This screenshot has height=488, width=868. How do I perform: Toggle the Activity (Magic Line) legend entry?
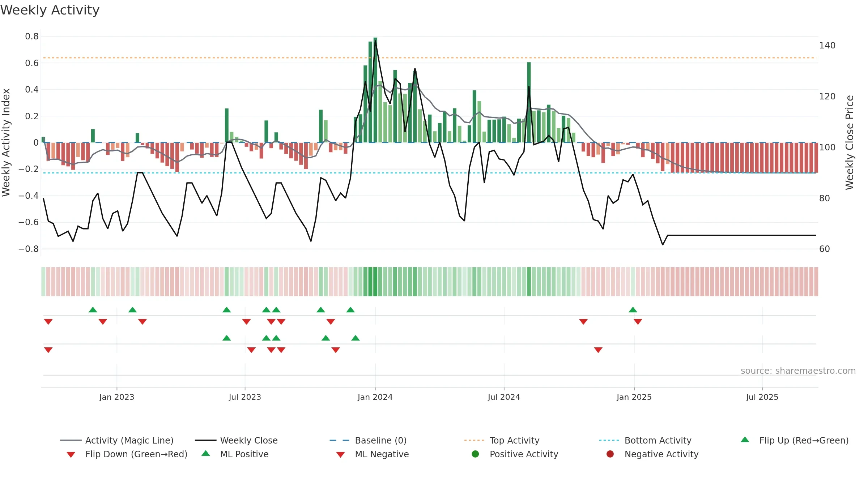pyautogui.click(x=117, y=440)
